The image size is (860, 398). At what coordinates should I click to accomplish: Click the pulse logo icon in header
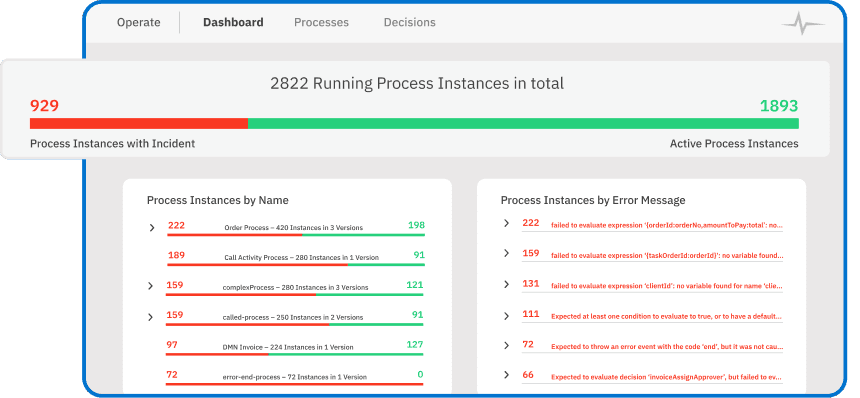pos(802,25)
